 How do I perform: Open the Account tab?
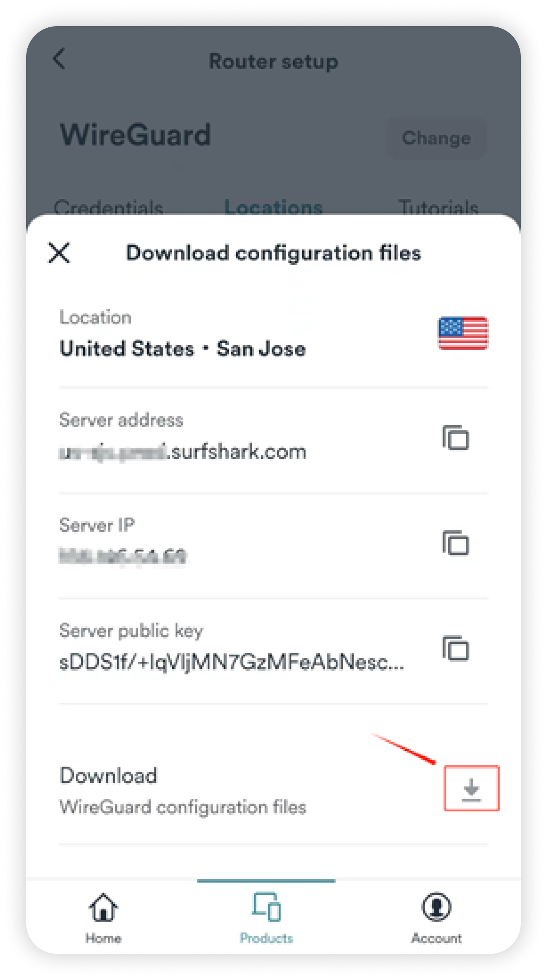pos(436,918)
